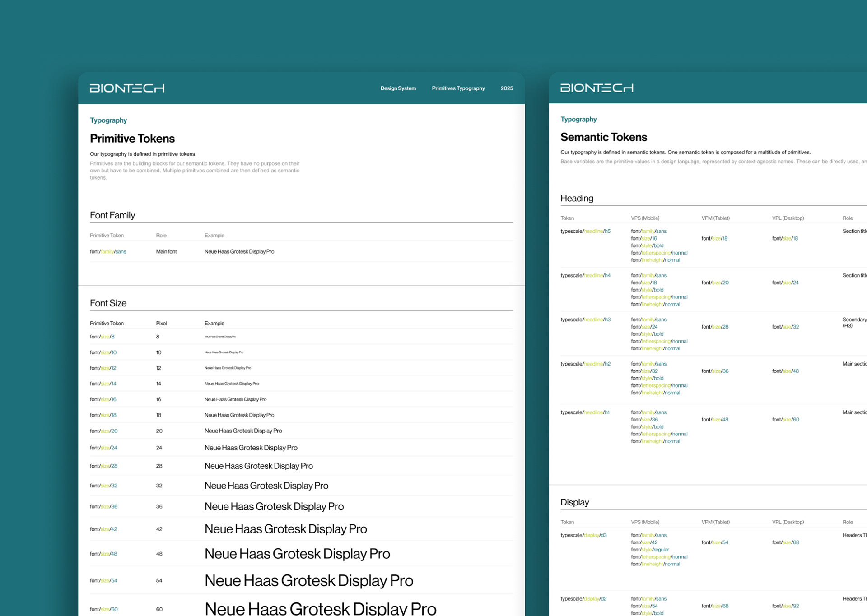This screenshot has width=867, height=616.
Task: Click the BIONTECH logo on Semantic Tokens page
Action: (597, 88)
